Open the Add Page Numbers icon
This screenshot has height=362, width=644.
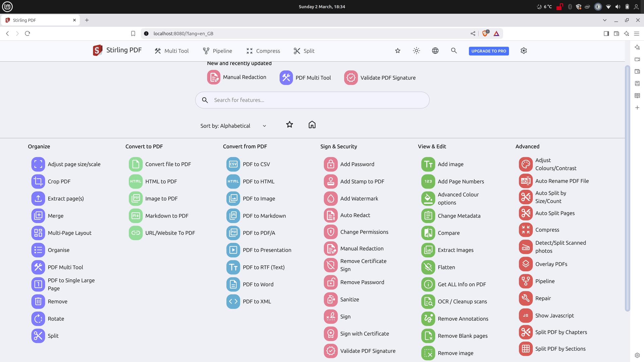click(428, 181)
